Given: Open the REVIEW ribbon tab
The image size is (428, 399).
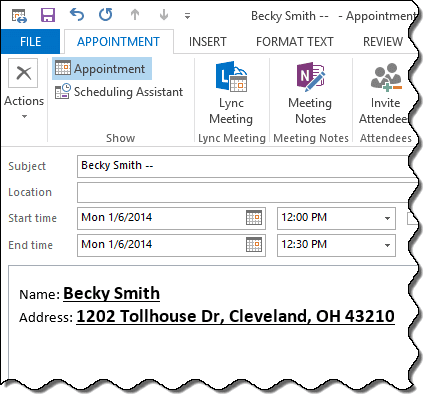Looking at the screenshot, I should (383, 42).
